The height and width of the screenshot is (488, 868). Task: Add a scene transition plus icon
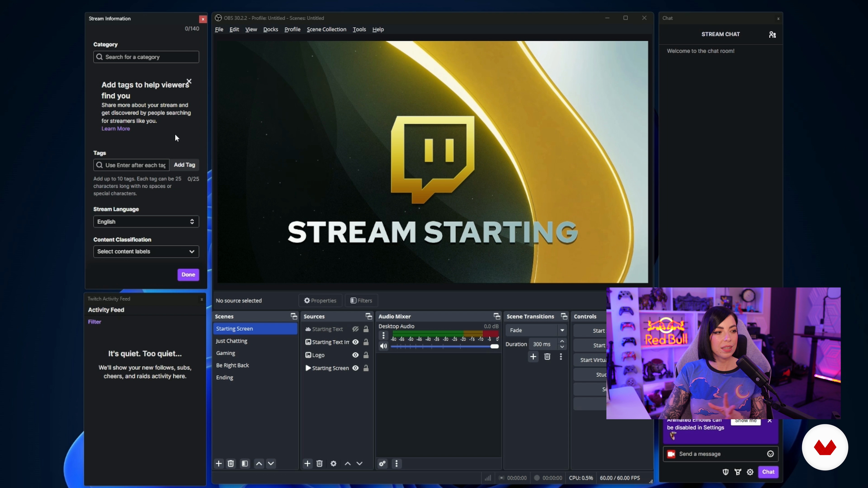[533, 356]
